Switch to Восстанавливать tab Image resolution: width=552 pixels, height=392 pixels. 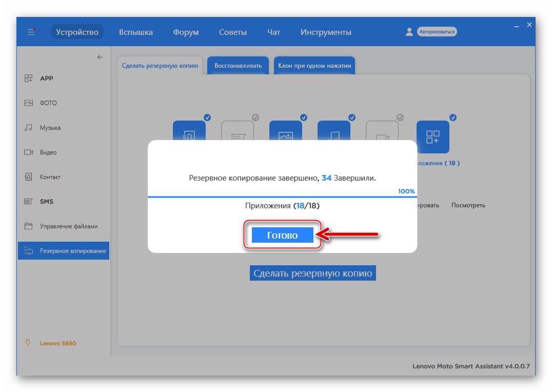click(x=238, y=66)
